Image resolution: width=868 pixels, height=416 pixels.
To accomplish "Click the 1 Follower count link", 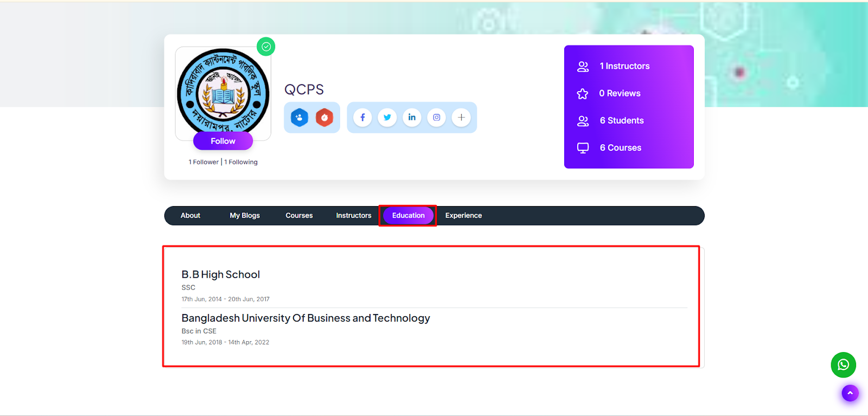I will coord(203,162).
